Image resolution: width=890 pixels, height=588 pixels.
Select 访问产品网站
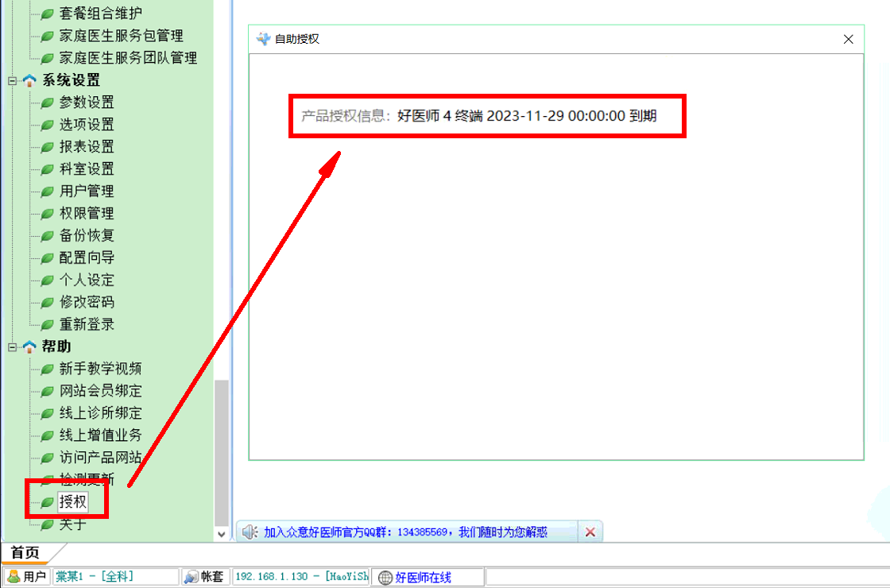(x=100, y=458)
